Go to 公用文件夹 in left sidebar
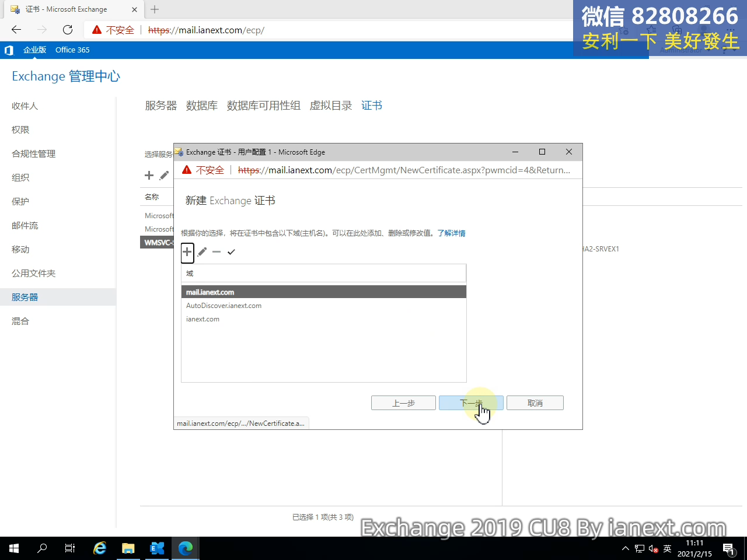 [x=34, y=273]
